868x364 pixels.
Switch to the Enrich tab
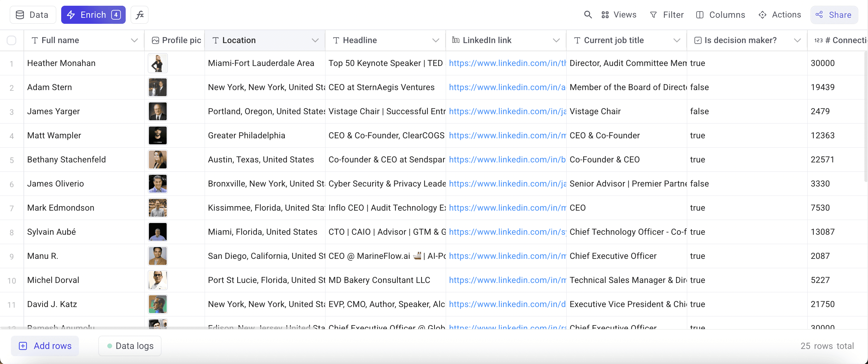[x=93, y=14]
